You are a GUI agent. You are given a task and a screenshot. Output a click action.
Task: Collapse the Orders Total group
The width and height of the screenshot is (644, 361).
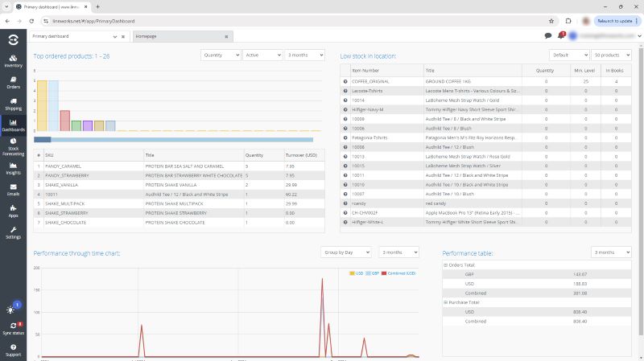[x=445, y=265]
